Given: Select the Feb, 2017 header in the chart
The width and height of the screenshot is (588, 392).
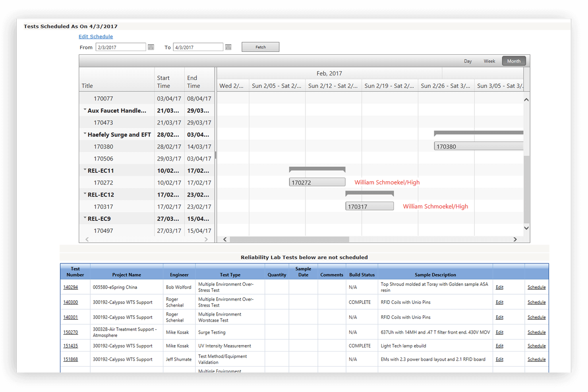Looking at the screenshot, I should [329, 73].
